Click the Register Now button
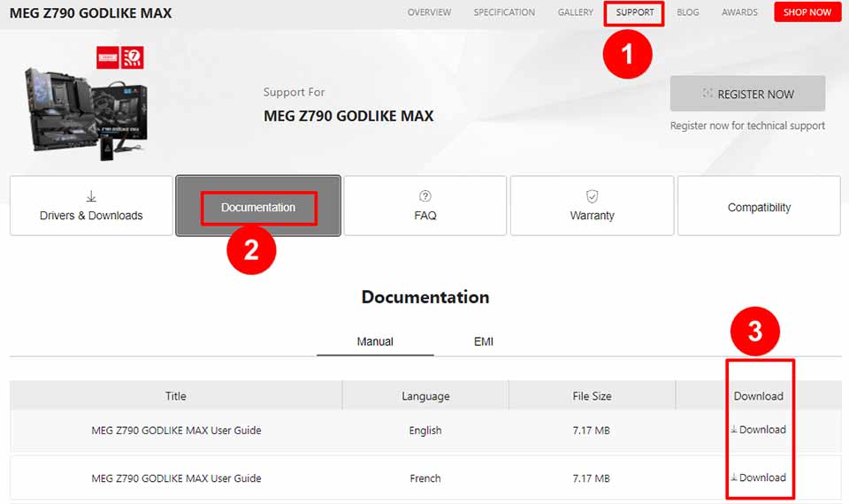 [747, 94]
